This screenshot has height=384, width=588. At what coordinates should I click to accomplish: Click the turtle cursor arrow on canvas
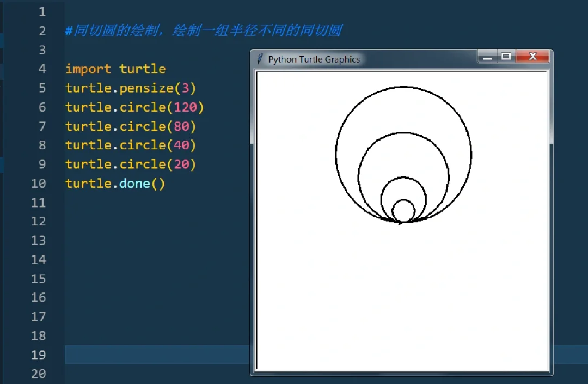[x=400, y=223]
